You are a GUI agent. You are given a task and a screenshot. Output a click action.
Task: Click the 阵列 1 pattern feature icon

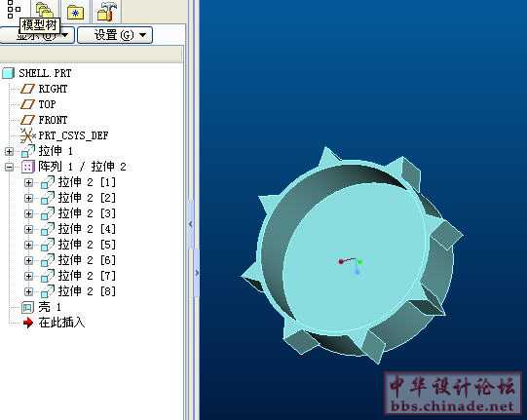click(27, 167)
